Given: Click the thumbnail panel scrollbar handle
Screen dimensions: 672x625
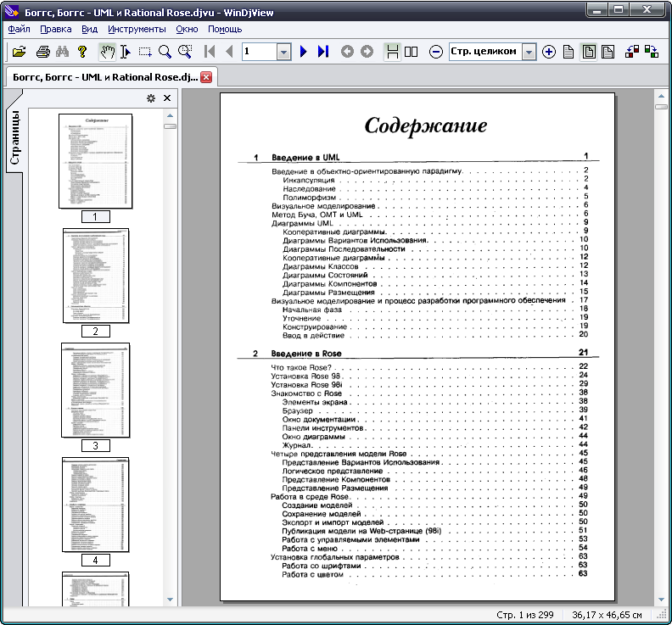Looking at the screenshot, I should point(171,126).
